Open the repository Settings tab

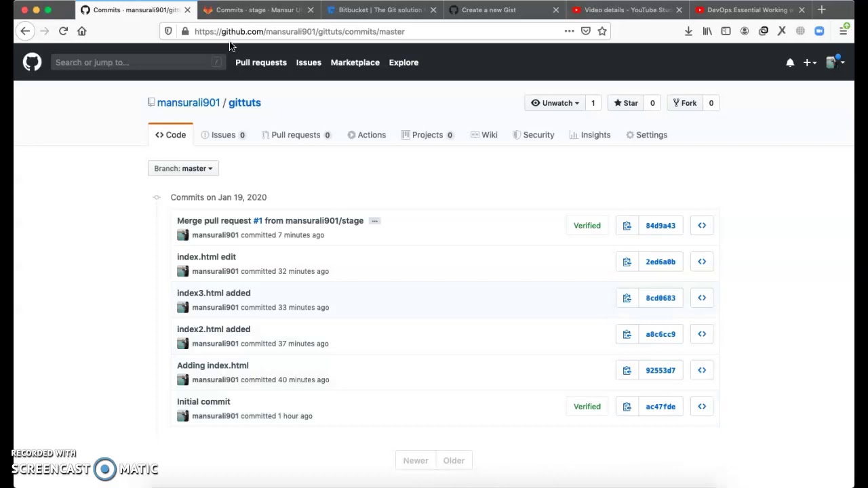(646, 135)
